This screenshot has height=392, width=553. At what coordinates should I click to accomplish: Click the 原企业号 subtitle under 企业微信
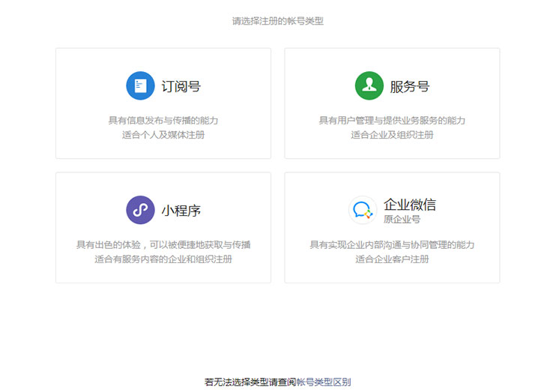click(402, 220)
